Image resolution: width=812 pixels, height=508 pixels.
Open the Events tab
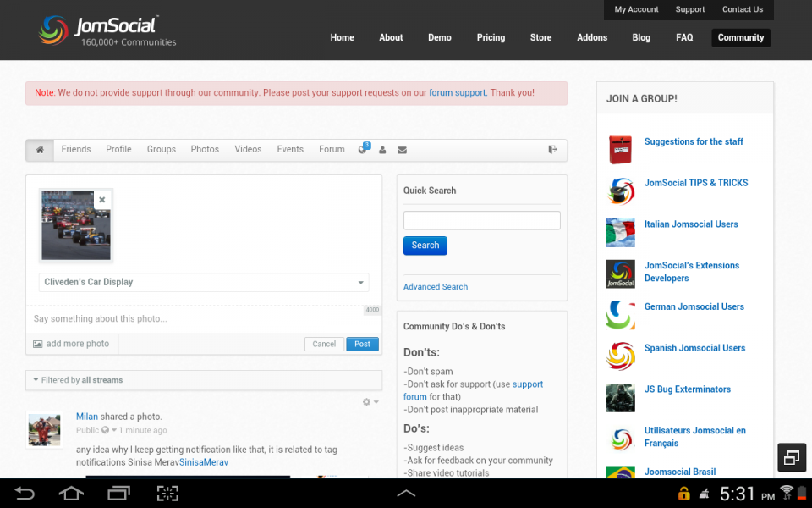tap(290, 149)
